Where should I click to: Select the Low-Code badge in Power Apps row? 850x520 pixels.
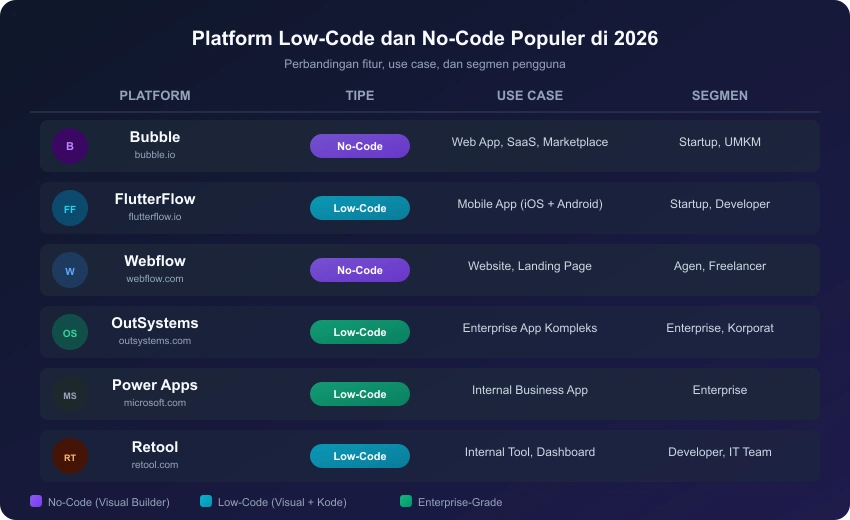tap(360, 394)
